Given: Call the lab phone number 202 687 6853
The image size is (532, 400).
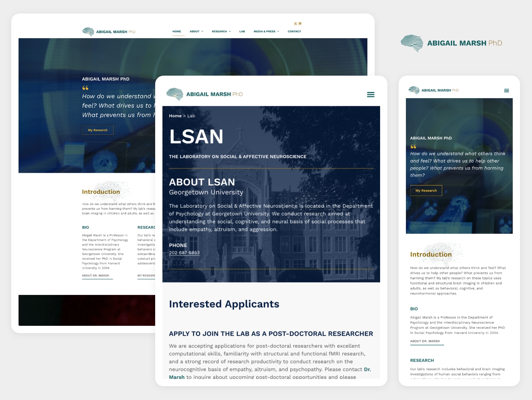Looking at the screenshot, I should [x=184, y=252].
